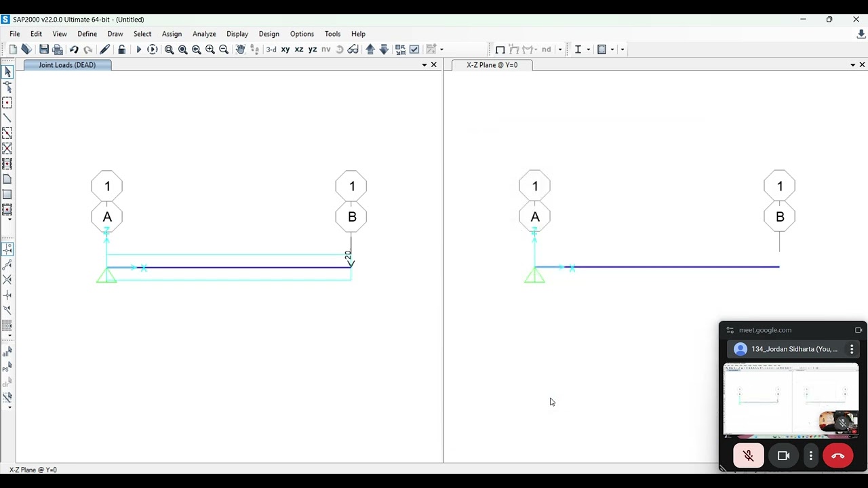Toggle Snap to Points and Grid
Screen dimensions: 868x488
[7, 249]
